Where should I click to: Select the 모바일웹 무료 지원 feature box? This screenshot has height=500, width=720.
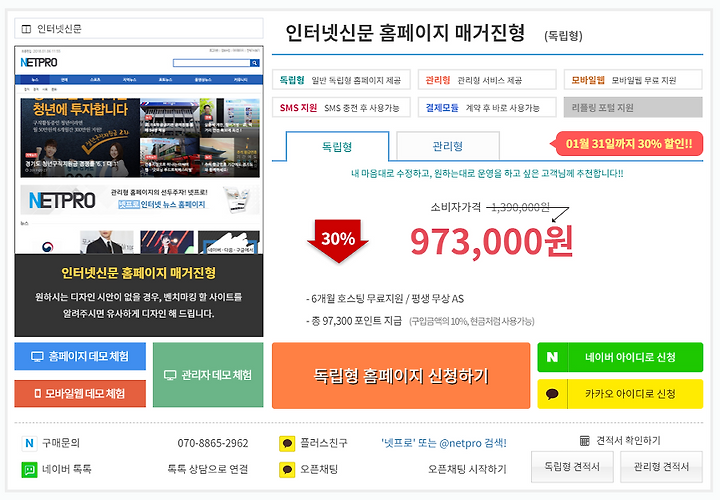[x=633, y=80]
